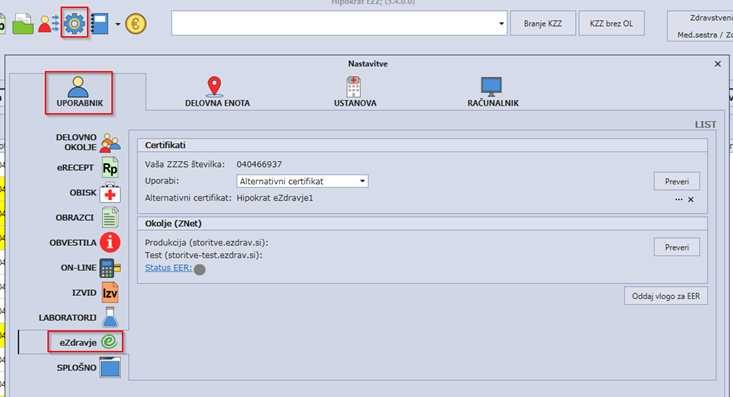733x397 pixels.
Task: Select the USTANOVA tab
Action: (355, 93)
